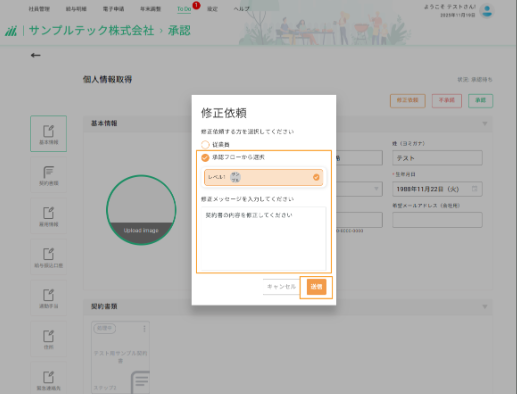517x394 pixels.
Task: Open the 年末調整 menu
Action: click(x=151, y=9)
